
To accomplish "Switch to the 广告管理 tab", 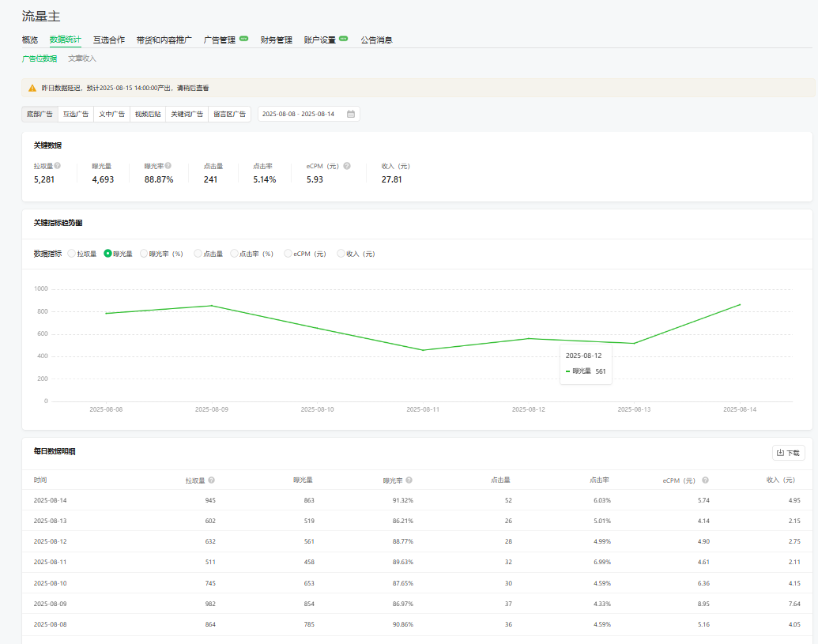I will (220, 40).
